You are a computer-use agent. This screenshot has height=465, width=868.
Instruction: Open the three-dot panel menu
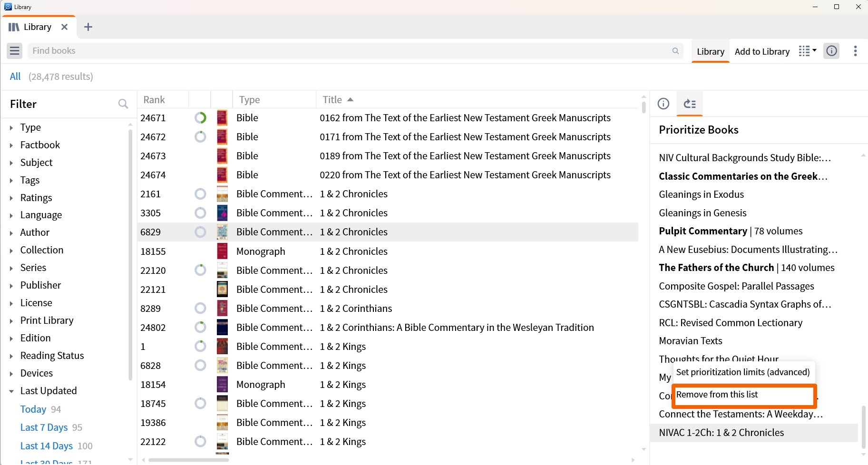(x=855, y=51)
